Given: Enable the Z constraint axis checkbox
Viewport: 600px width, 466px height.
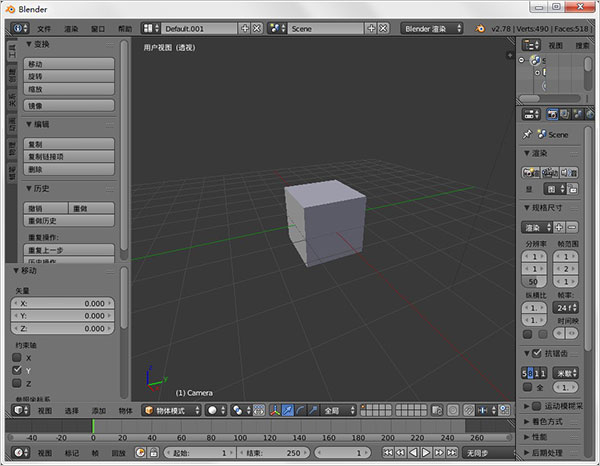Looking at the screenshot, I should tap(17, 383).
